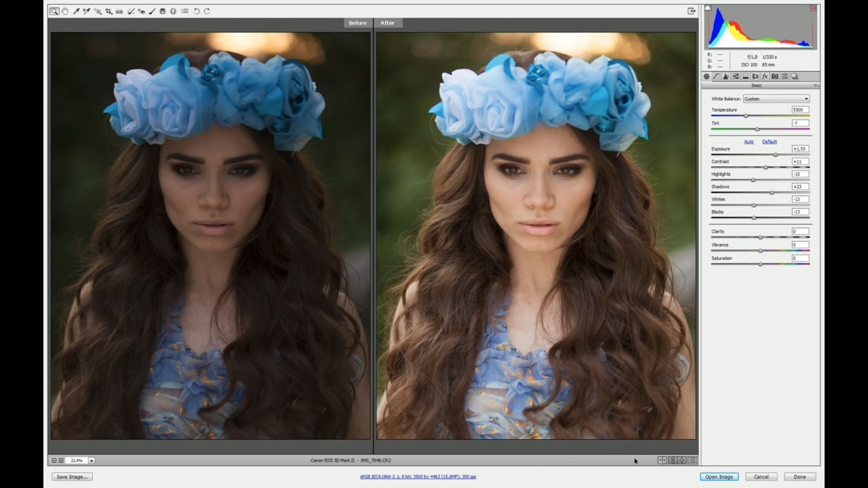Select the White Balance eyedropper tool
Screen dimensions: 868x488
(76, 11)
